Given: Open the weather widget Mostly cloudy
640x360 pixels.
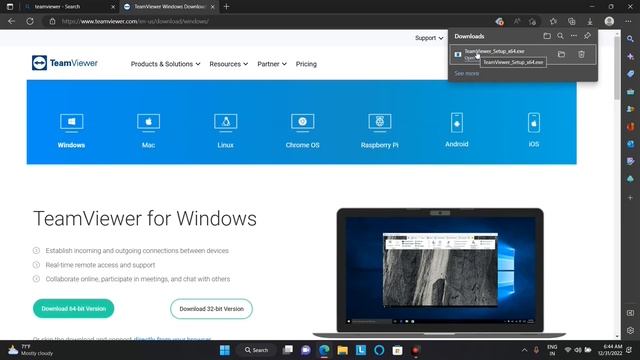Looking at the screenshot, I should point(31,350).
